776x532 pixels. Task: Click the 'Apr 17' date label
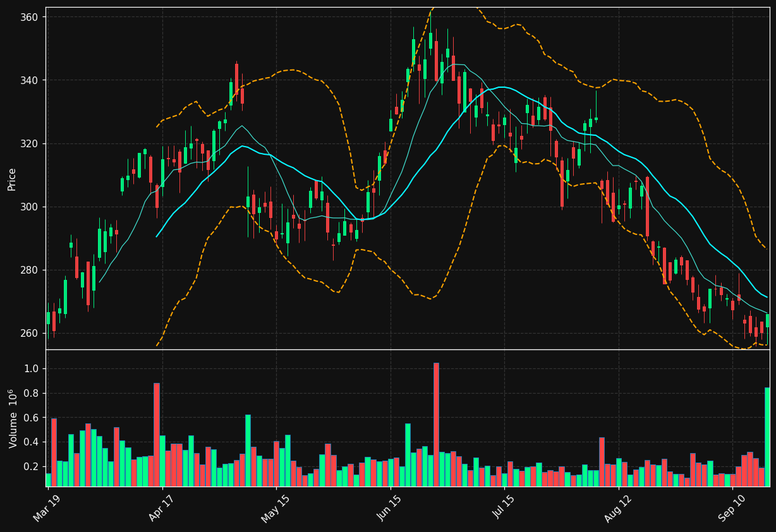[162, 507]
